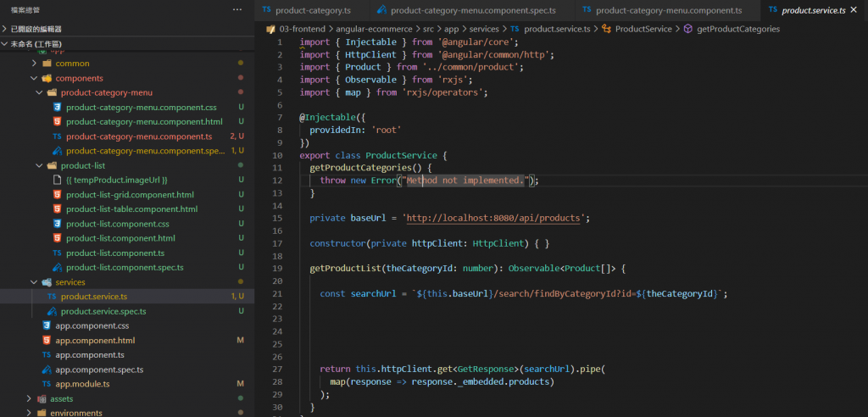The height and width of the screenshot is (417, 868).
Task: Collapse the product-list folder chevron
Action: point(39,165)
